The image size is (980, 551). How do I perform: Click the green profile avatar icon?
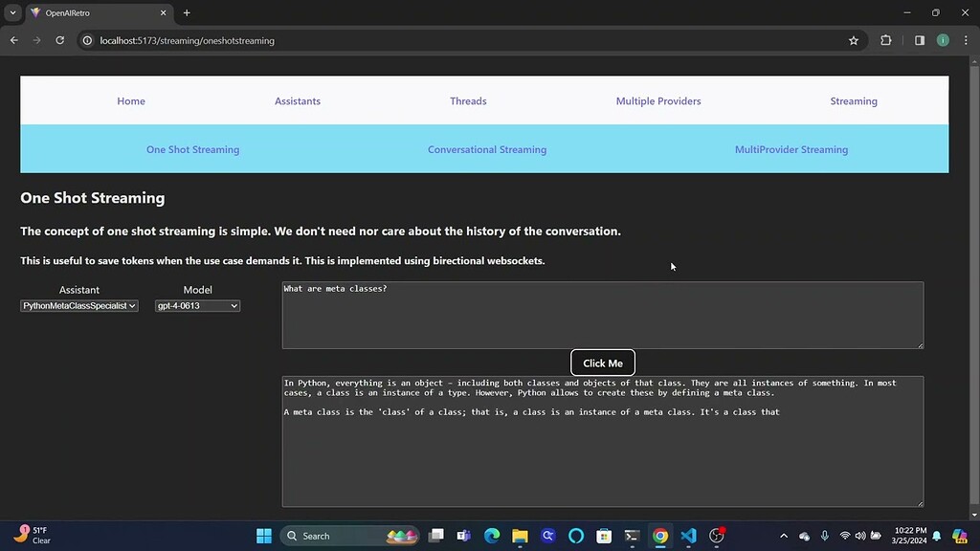pos(943,40)
